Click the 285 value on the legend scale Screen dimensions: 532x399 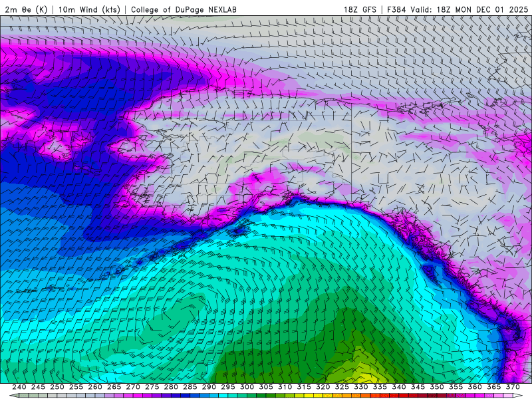[190, 387]
